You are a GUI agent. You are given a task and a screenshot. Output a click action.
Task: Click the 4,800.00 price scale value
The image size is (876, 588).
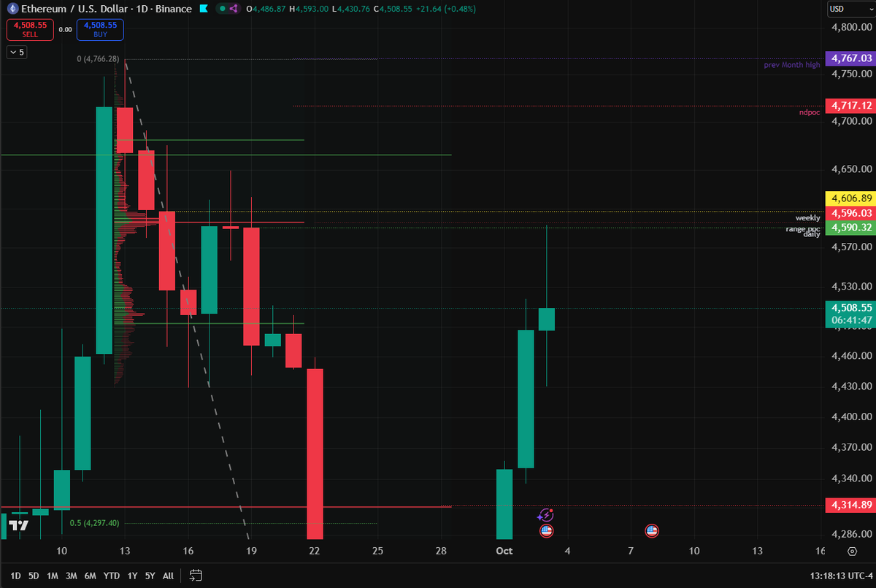pyautogui.click(x=853, y=27)
